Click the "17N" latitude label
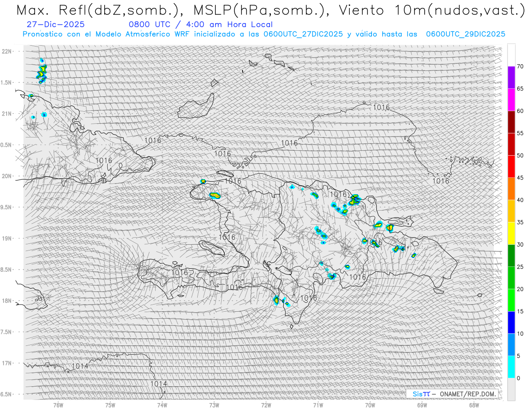The height and width of the screenshot is (411, 532). point(7,363)
